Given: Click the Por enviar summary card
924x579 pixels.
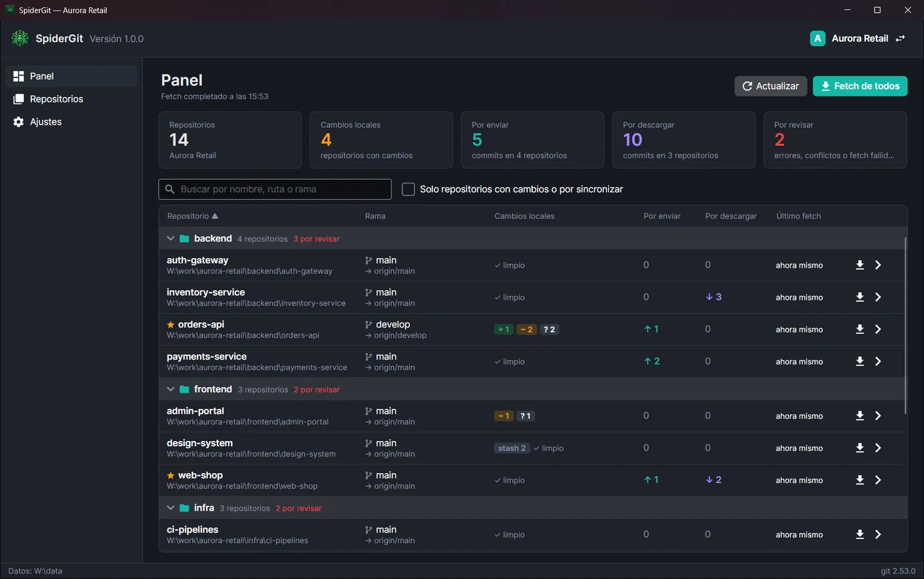Looking at the screenshot, I should (533, 140).
